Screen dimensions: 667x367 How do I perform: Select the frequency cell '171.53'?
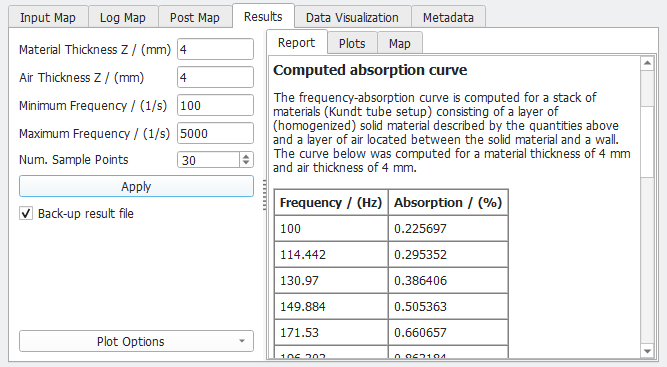tap(331, 332)
